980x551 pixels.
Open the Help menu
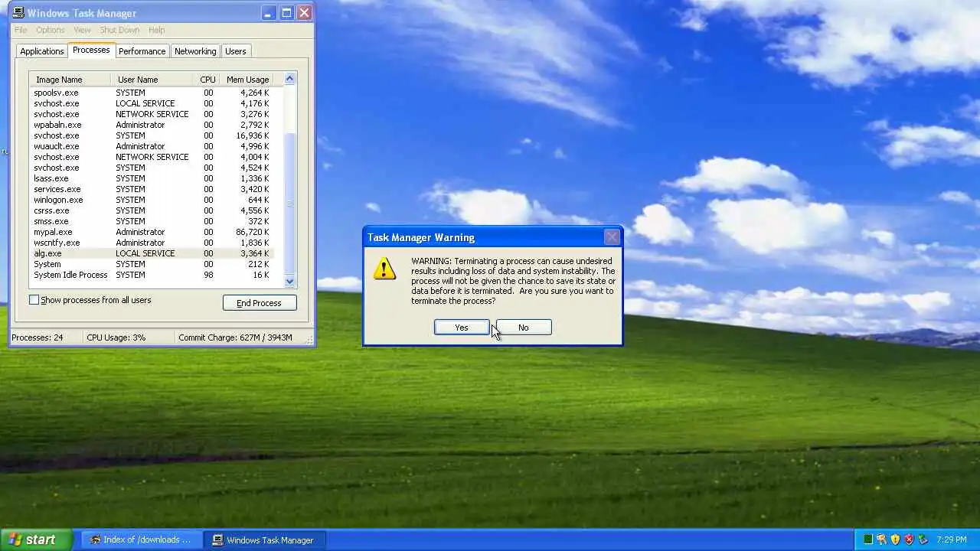tap(156, 30)
